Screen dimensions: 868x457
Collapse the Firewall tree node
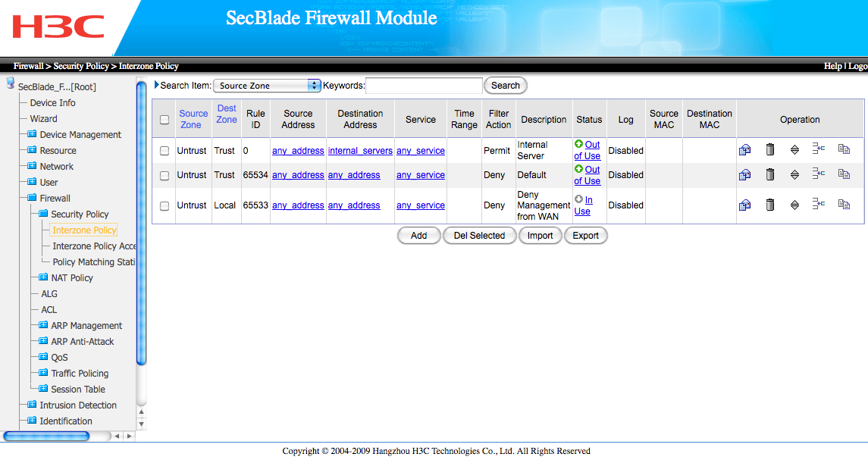click(32, 198)
